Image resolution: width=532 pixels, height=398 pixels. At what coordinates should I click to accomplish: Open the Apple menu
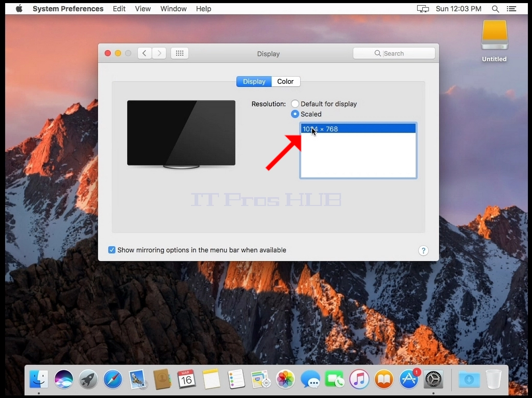point(19,9)
